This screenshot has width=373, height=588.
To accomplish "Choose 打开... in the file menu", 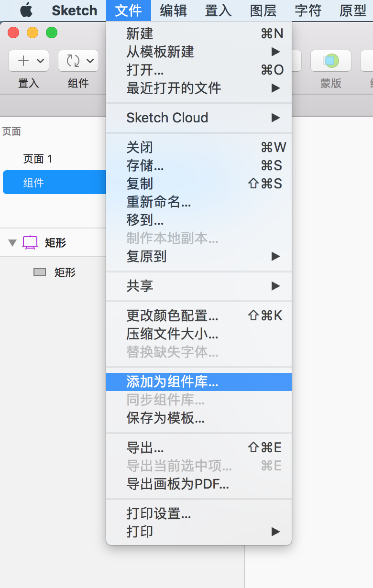I will click(x=199, y=70).
